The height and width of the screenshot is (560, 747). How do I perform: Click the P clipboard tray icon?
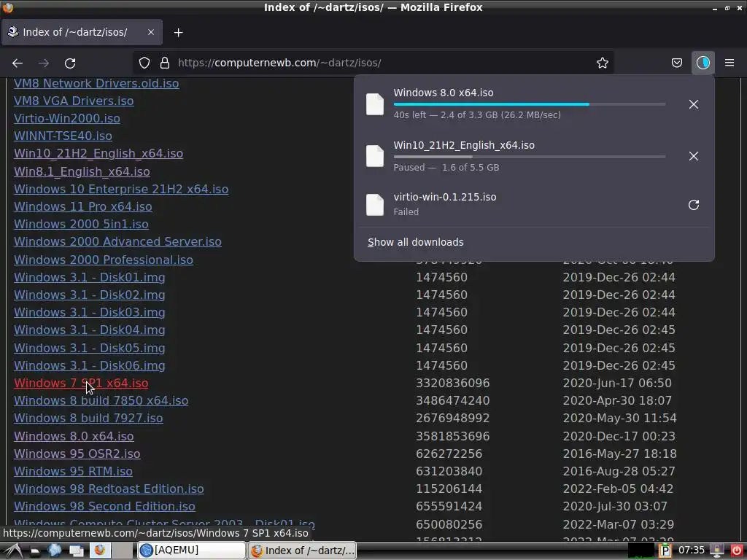(665, 551)
